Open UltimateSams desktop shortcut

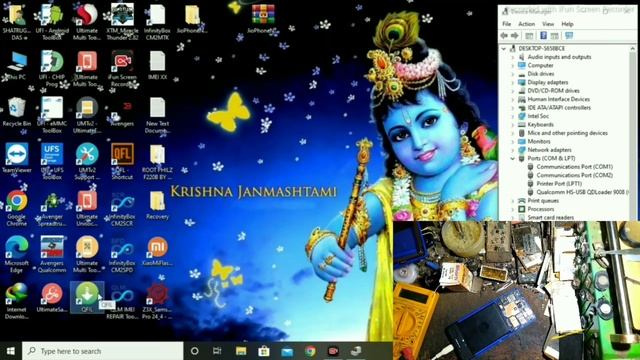(52, 298)
